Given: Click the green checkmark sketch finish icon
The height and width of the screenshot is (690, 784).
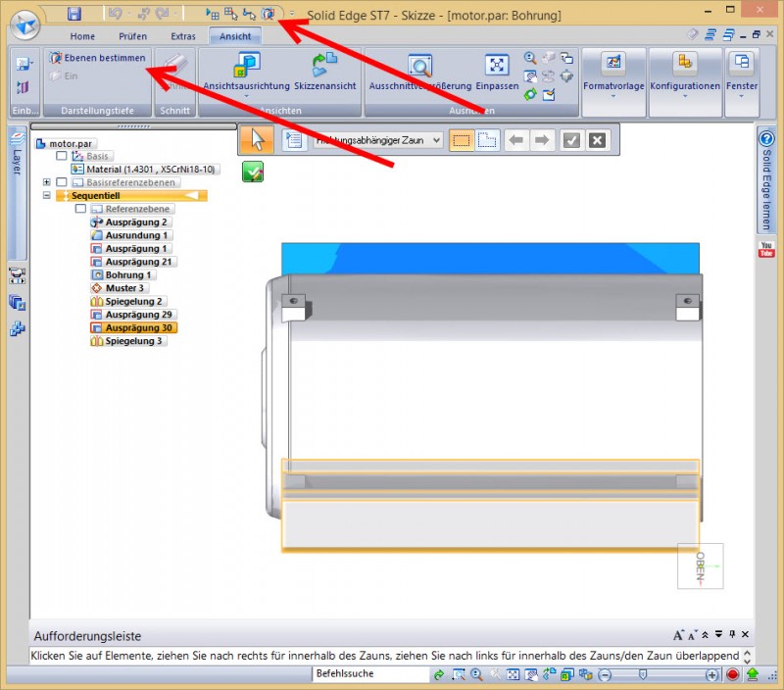Looking at the screenshot, I should [253, 172].
